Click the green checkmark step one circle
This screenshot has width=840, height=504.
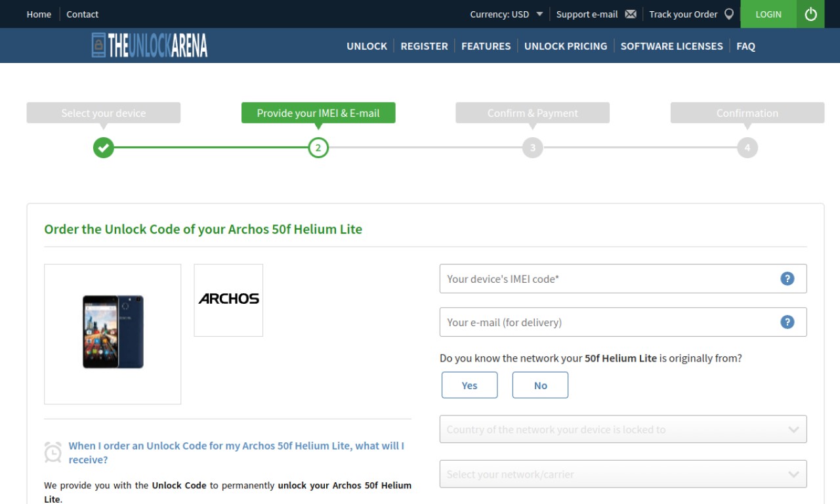[103, 148]
